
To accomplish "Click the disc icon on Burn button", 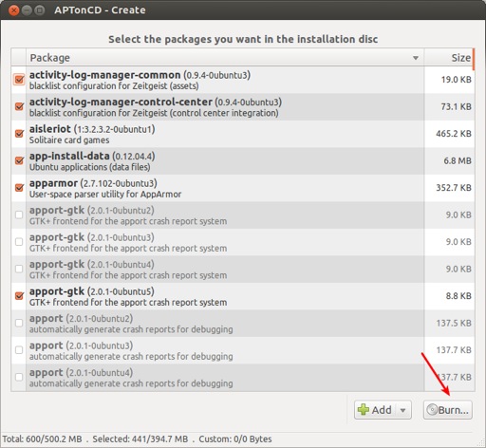I will click(432, 410).
